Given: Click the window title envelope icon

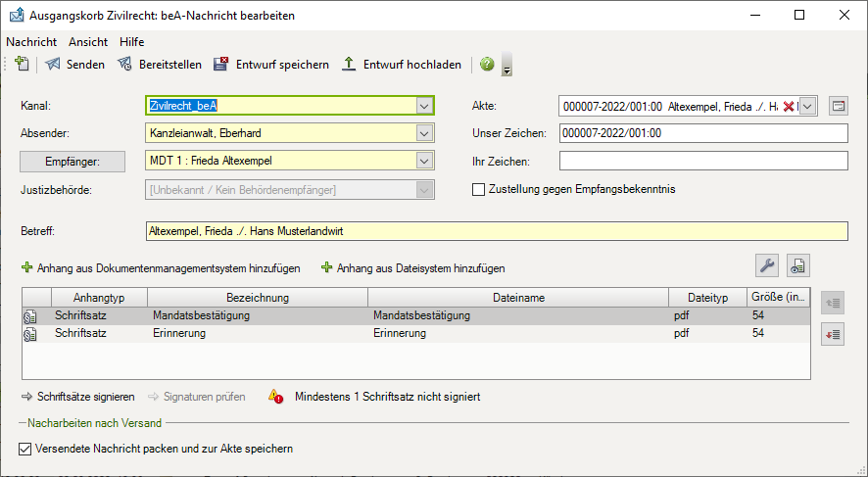Looking at the screenshot, I should pyautogui.click(x=17, y=15).
